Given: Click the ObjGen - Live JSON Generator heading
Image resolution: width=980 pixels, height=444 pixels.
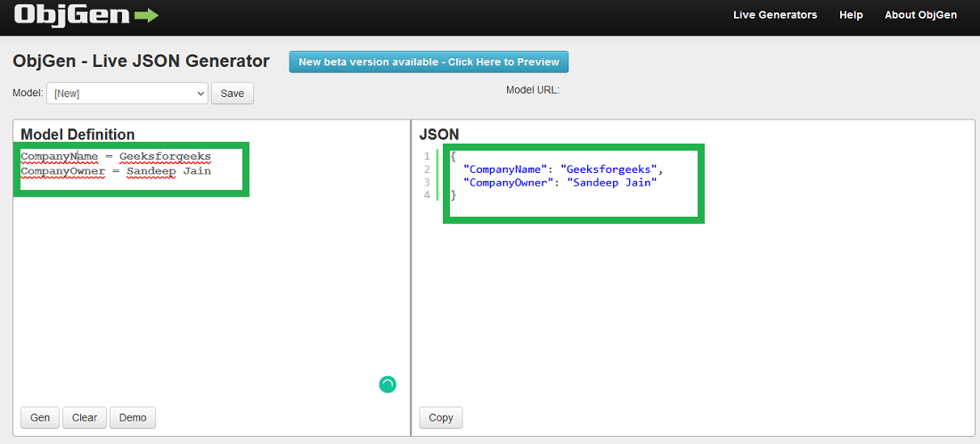Looking at the screenshot, I should pyautogui.click(x=142, y=62).
